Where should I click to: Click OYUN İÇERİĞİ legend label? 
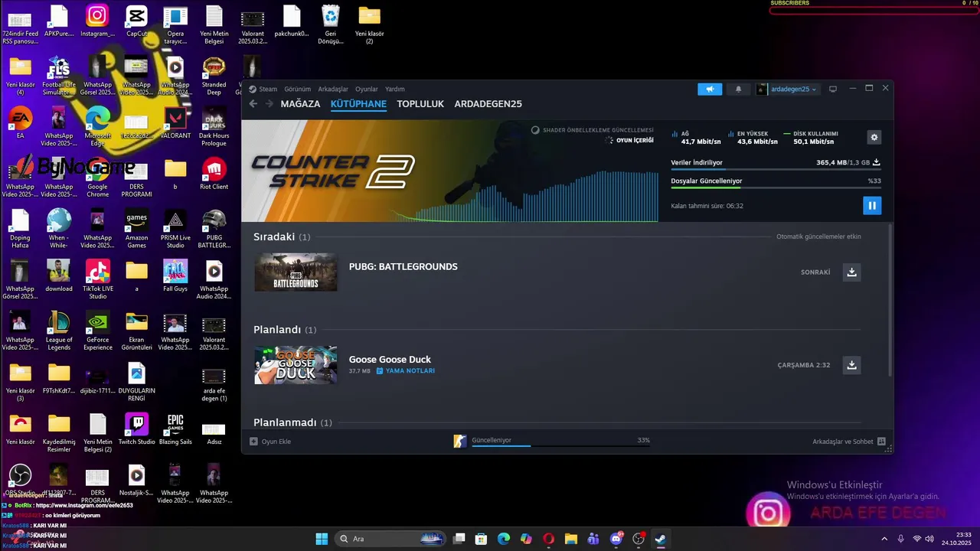[x=635, y=141]
